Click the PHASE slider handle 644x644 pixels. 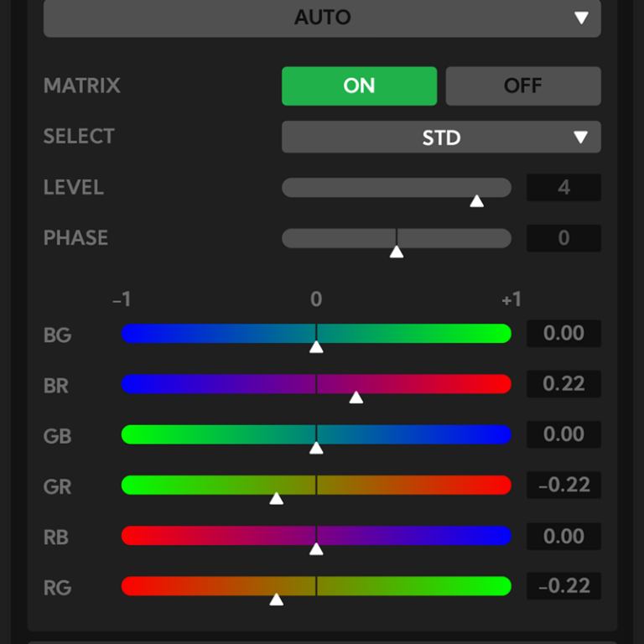click(x=397, y=251)
